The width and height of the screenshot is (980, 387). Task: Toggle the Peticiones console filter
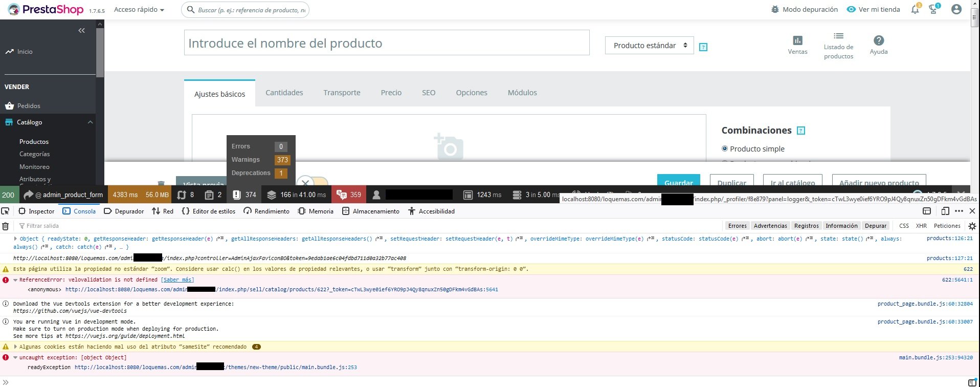947,226
